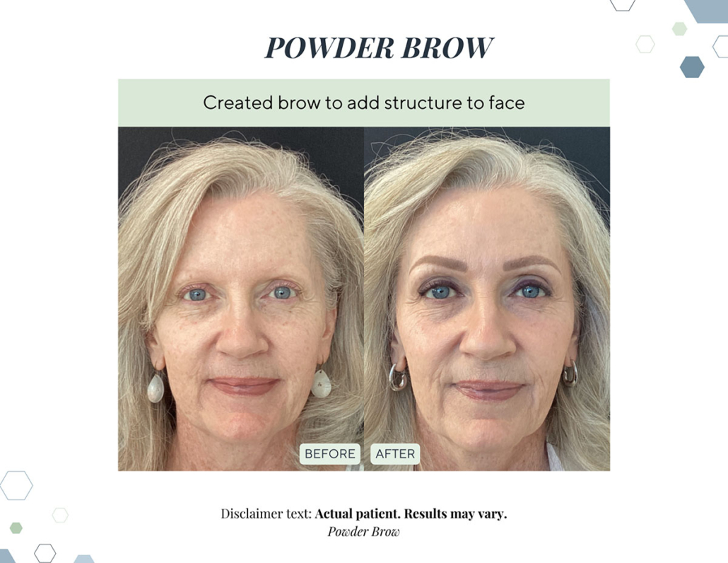This screenshot has height=563, width=728.
Task: Open the before photo on the left
Action: coord(241,298)
